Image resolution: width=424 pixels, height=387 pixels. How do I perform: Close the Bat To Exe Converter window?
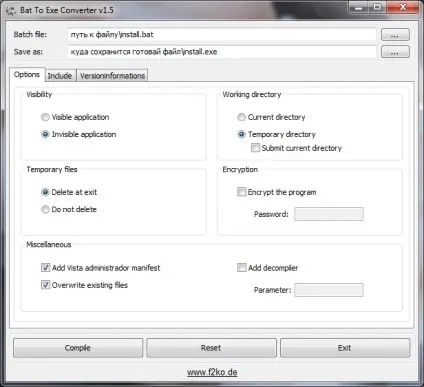click(403, 7)
